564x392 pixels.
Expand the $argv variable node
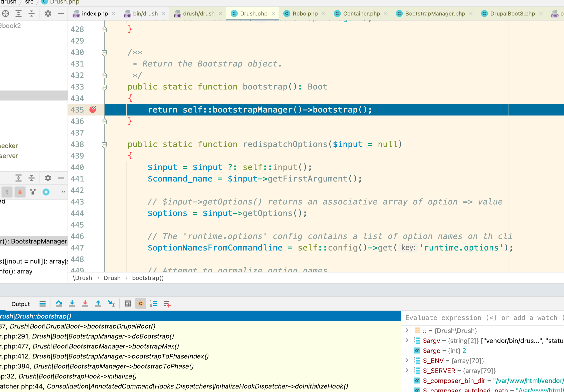click(x=407, y=340)
